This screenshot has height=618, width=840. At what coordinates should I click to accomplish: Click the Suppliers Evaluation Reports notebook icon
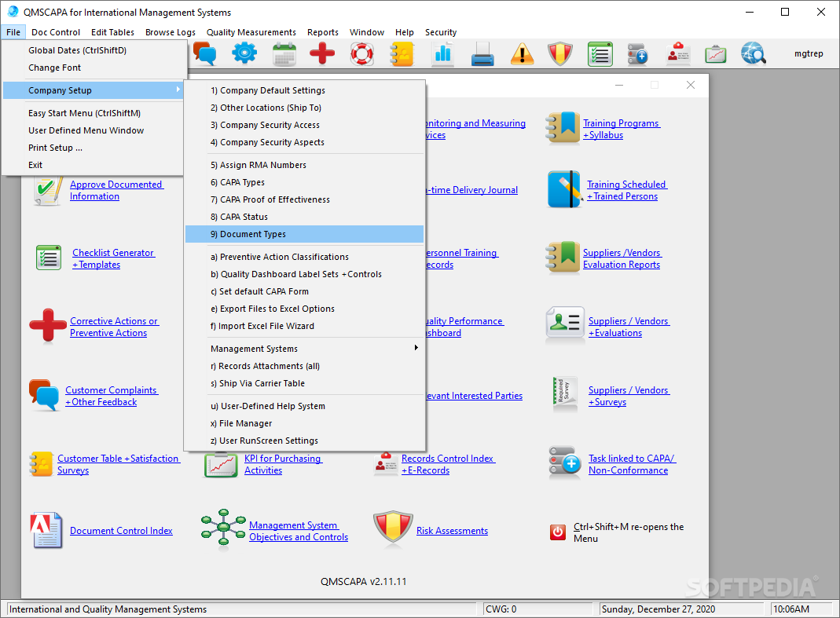point(563,258)
